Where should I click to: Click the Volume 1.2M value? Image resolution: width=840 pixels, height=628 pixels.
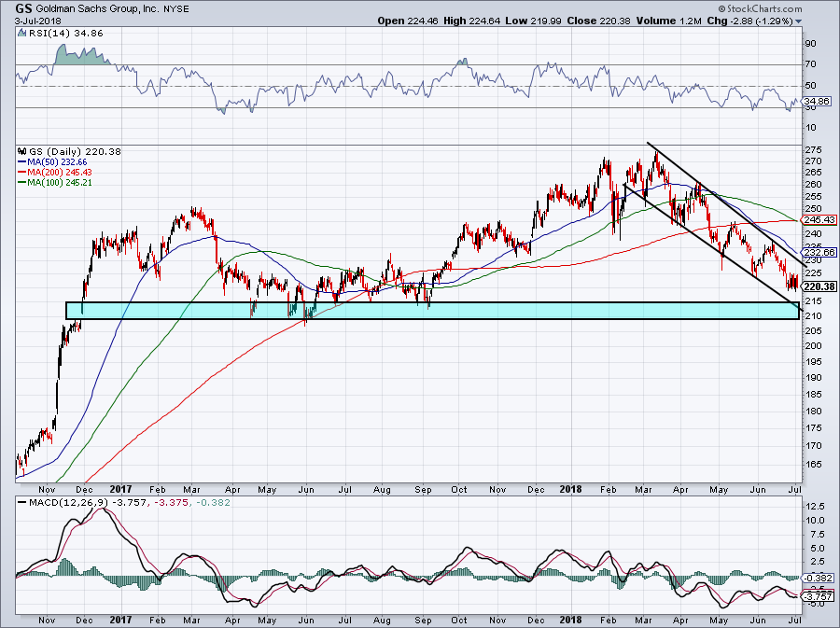pyautogui.click(x=669, y=21)
